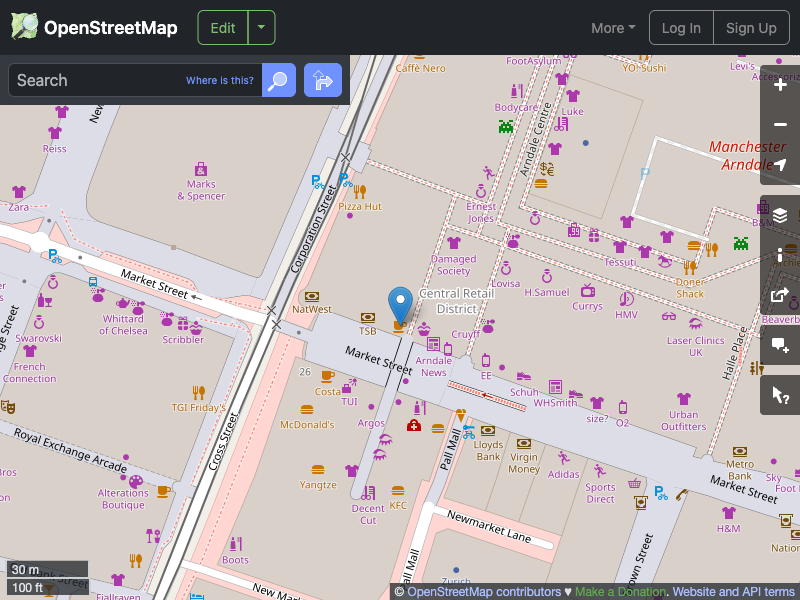Show my location with the arrow icon
The image size is (800, 600).
[x=780, y=163]
